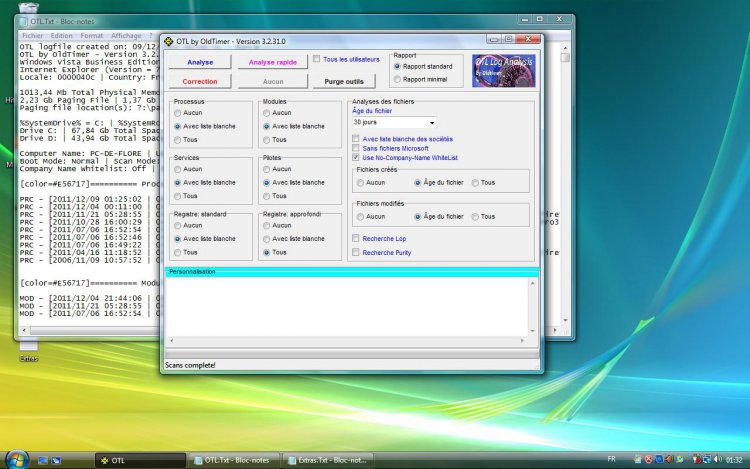Check Avec liste blanche des sociétés
750x469 pixels.
click(x=355, y=139)
